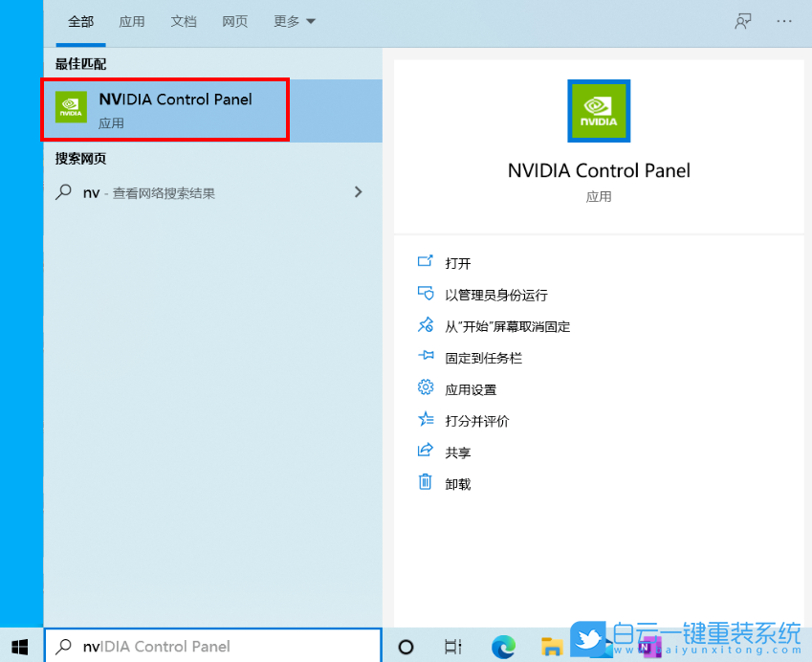Click inside the search input field
812x662 pixels.
[210, 647]
